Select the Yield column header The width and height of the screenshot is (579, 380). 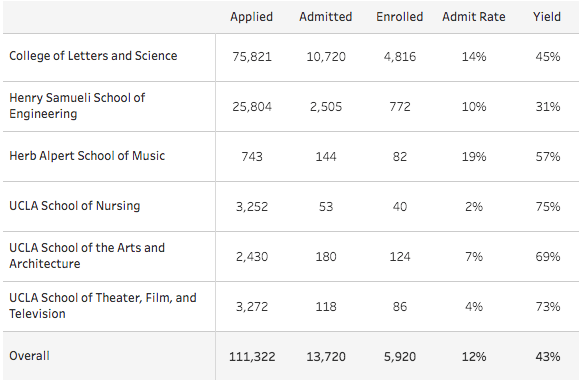pos(547,17)
